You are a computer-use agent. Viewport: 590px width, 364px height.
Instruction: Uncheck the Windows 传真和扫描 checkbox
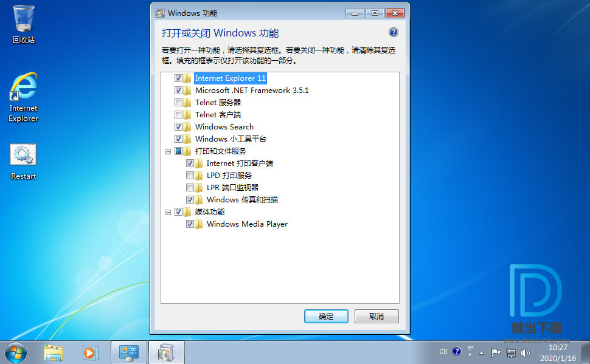(x=190, y=200)
